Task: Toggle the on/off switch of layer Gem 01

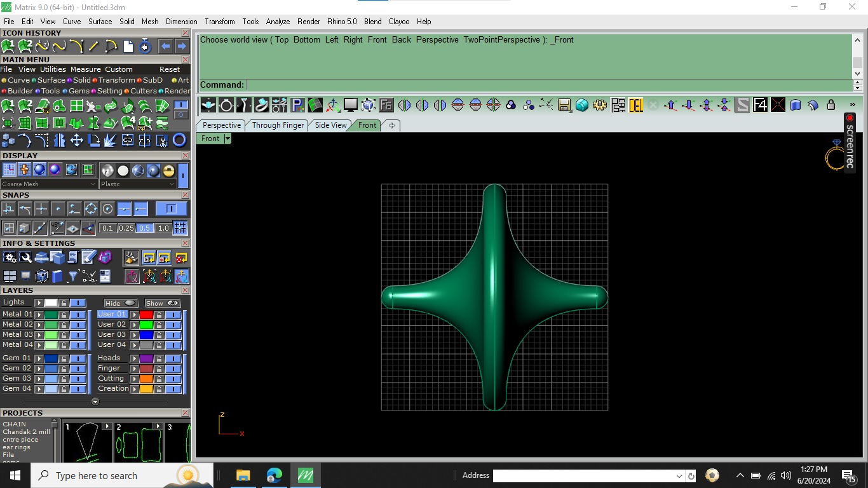Action: pos(78,358)
